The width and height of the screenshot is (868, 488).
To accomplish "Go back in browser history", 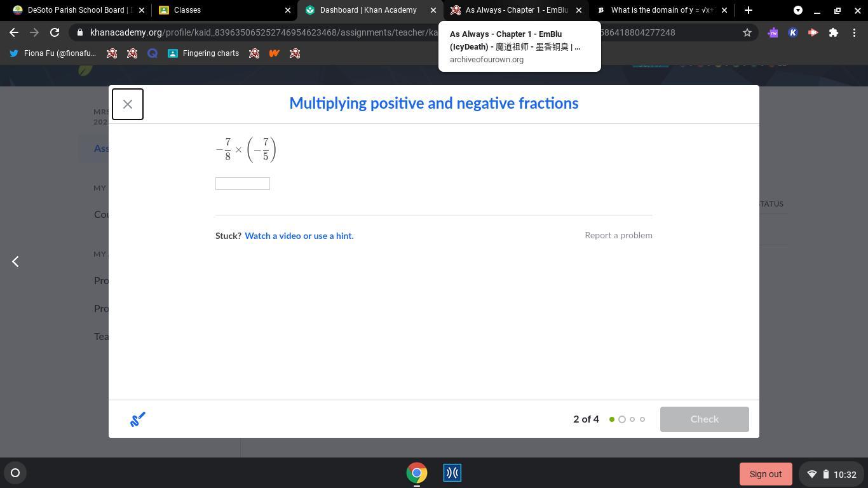I will coord(14,32).
